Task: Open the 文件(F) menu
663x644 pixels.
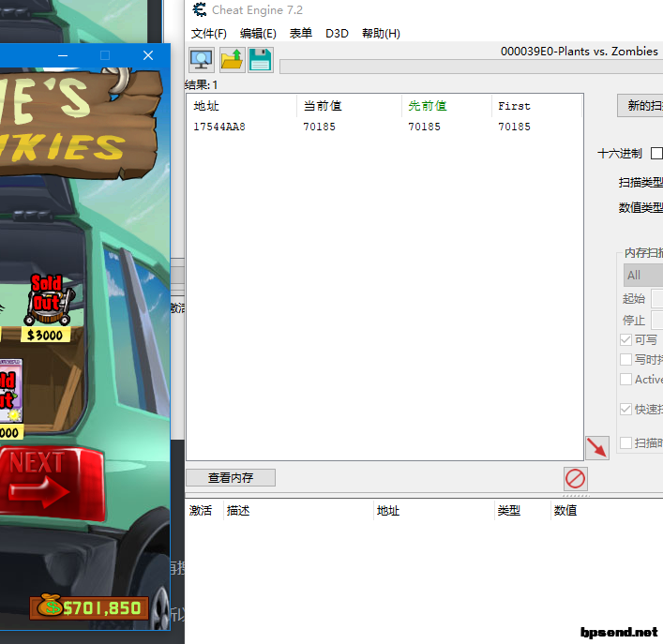Action: (x=209, y=34)
